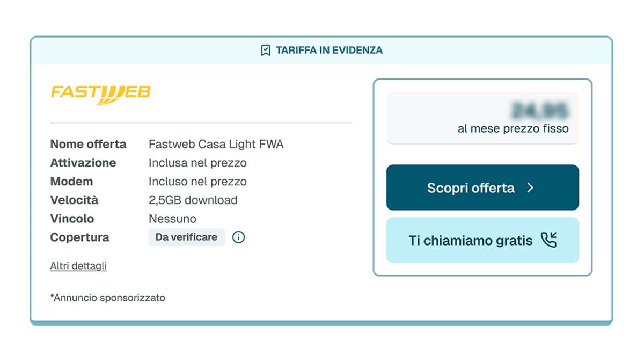644x360 pixels.
Task: Request a call with Ti chiamiamo gratis
Action: 471,240
